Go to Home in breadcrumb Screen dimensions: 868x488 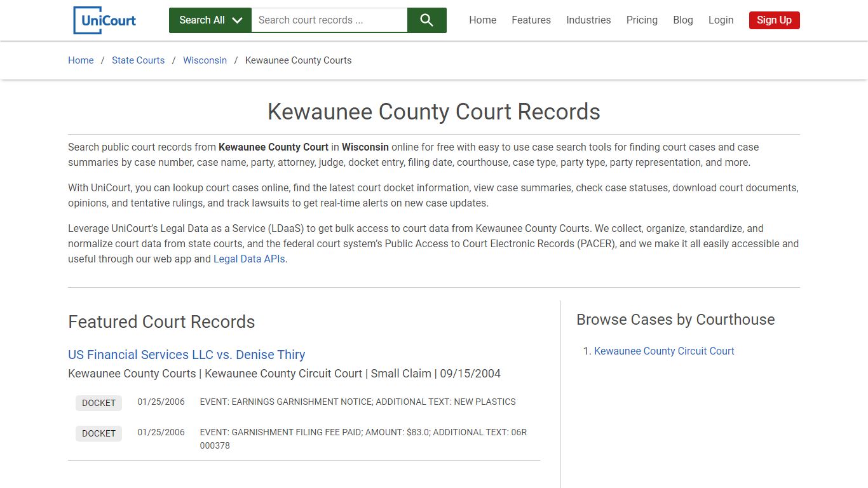click(81, 60)
